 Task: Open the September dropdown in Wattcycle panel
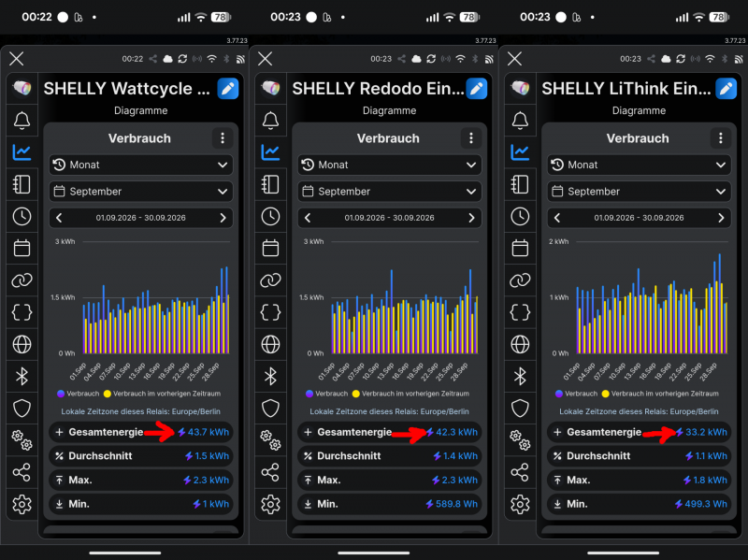(141, 192)
